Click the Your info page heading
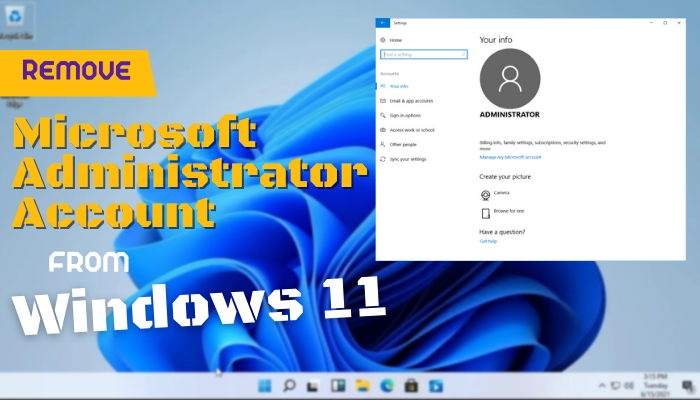Screen dimensions: 700x400 pos(496,40)
